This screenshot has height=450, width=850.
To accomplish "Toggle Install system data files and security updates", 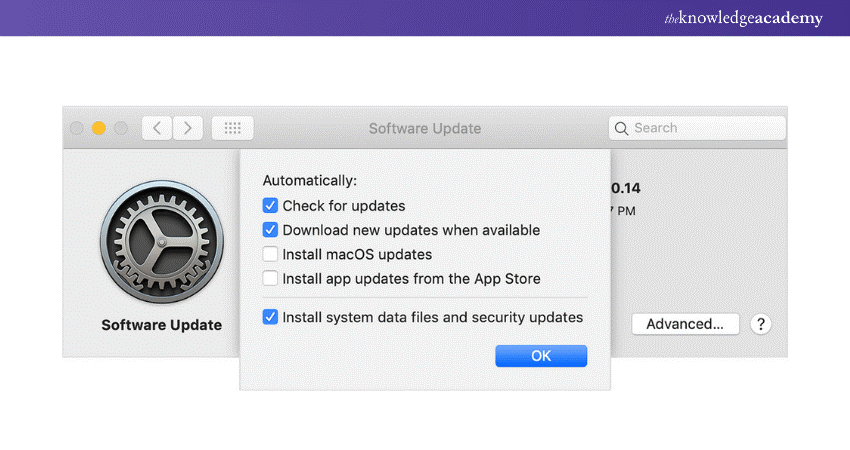I will pyautogui.click(x=270, y=317).
